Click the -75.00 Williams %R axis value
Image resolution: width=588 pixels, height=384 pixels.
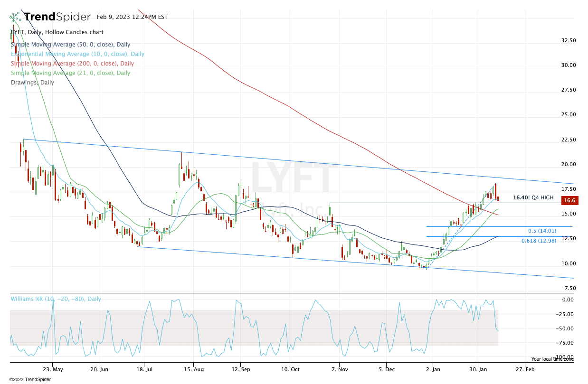tap(566, 343)
